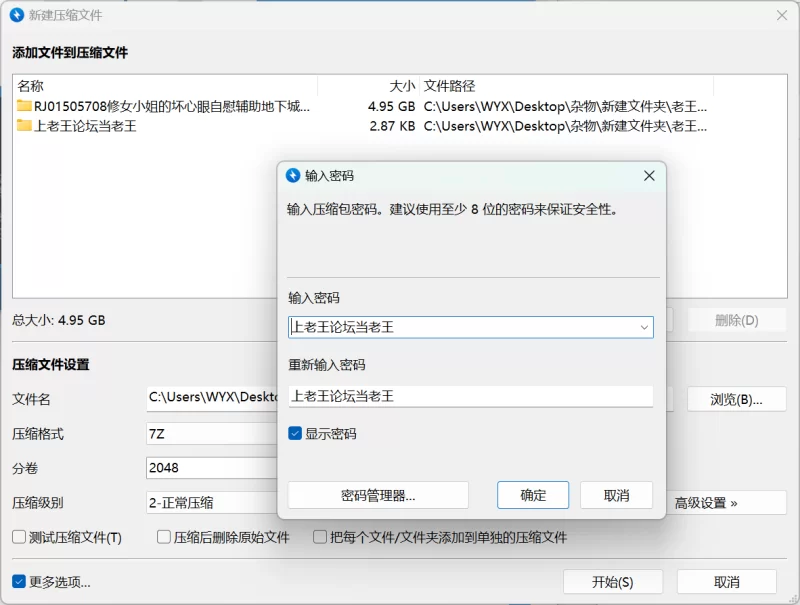Tick 压缩后删除原始文件 checkbox
Screen dimensions: 800x605
(164, 537)
